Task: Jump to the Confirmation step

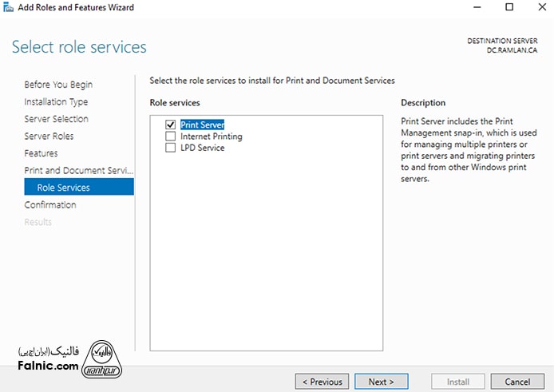Action: 50,205
